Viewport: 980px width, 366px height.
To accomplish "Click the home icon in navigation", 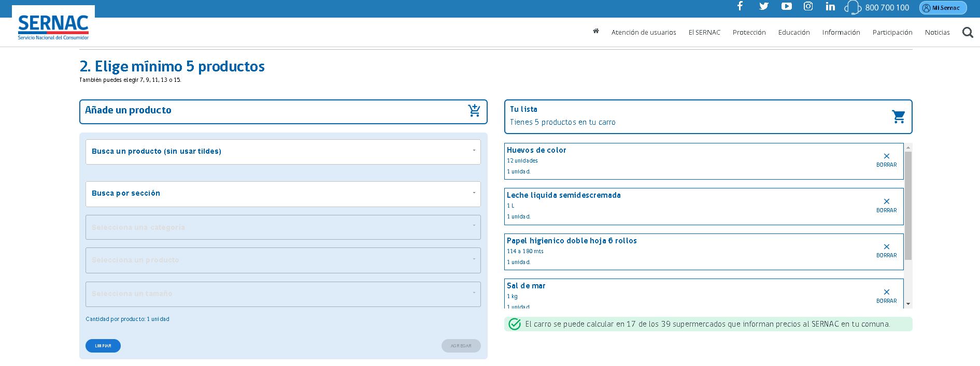I will pyautogui.click(x=596, y=31).
